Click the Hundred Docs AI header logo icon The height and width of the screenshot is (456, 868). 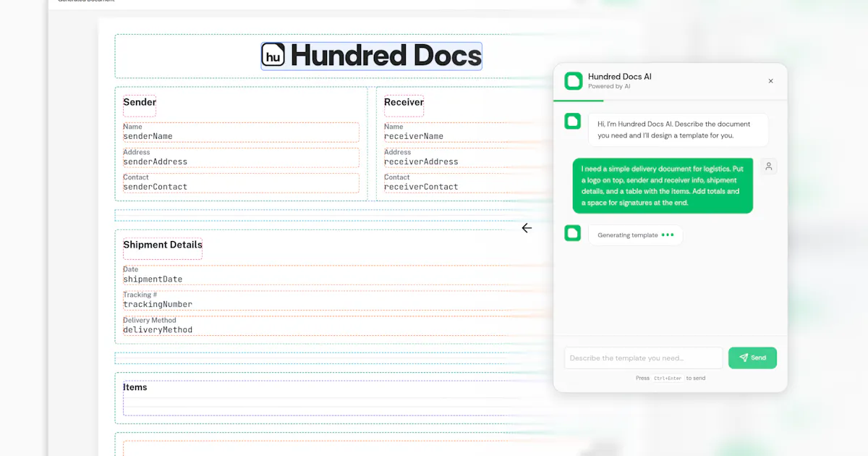[574, 80]
